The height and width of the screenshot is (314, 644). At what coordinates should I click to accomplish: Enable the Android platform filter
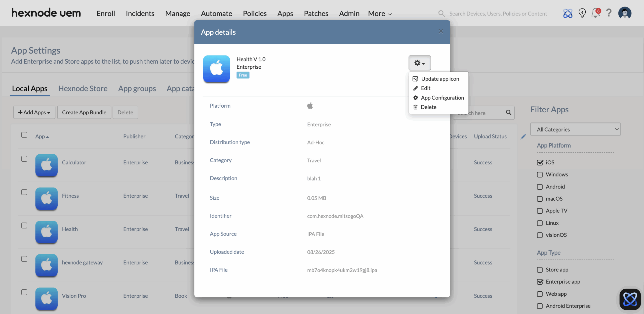click(x=540, y=187)
